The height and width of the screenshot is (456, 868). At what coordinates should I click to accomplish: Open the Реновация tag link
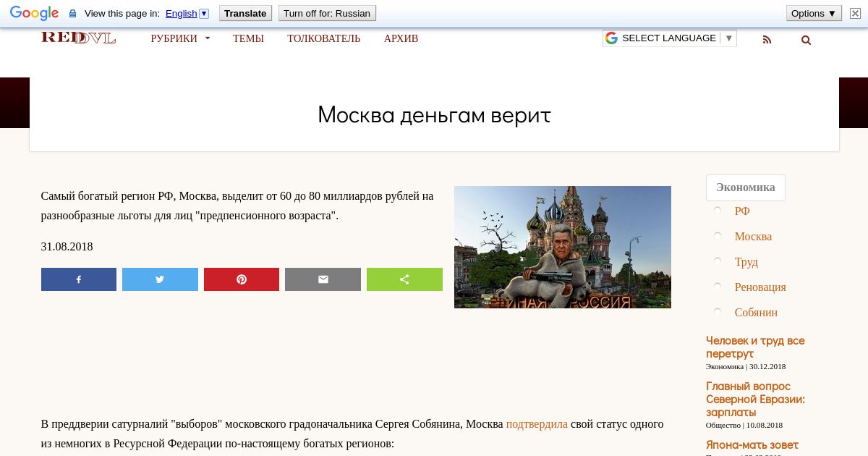760,287
